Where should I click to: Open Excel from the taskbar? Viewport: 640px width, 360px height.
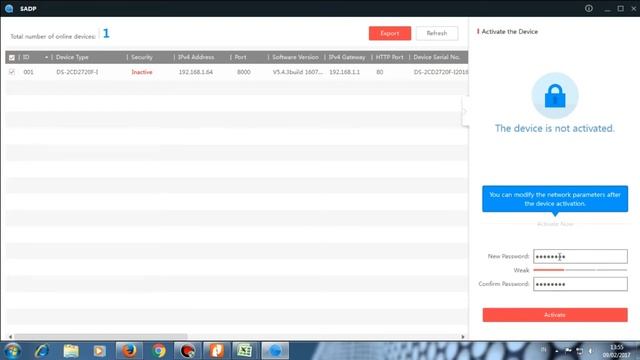click(246, 351)
